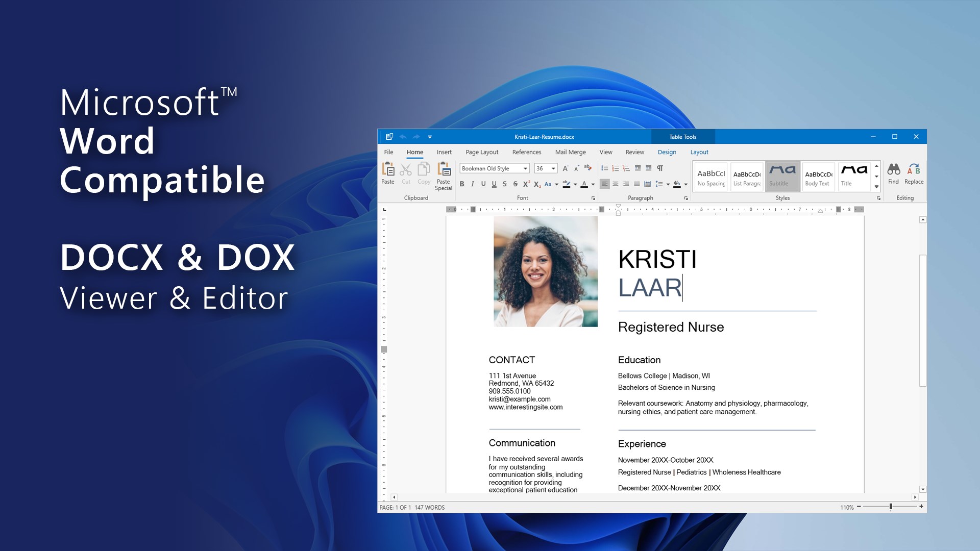The height and width of the screenshot is (551, 980).
Task: Click the zoom slider handle
Action: 891,507
